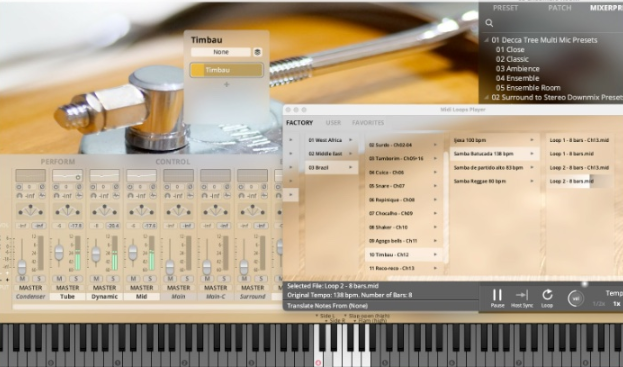623x367 pixels.
Task: Toggle the Host Sync icon
Action: click(x=522, y=295)
